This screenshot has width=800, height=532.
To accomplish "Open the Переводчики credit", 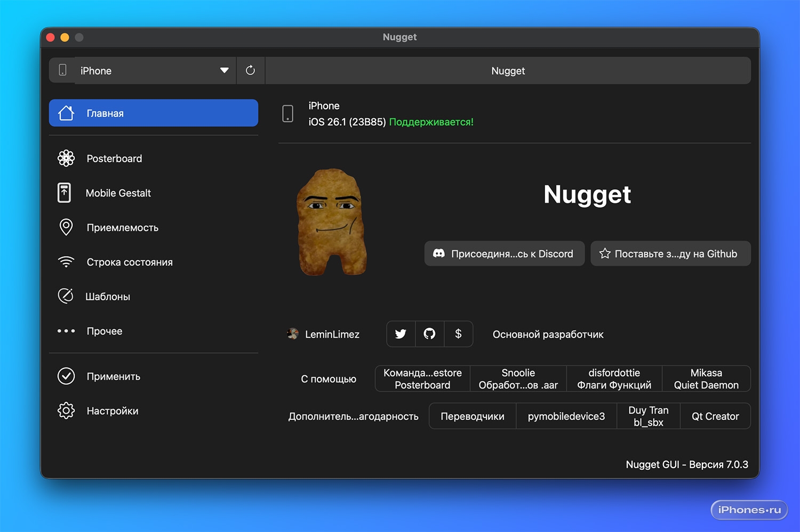I will [473, 416].
